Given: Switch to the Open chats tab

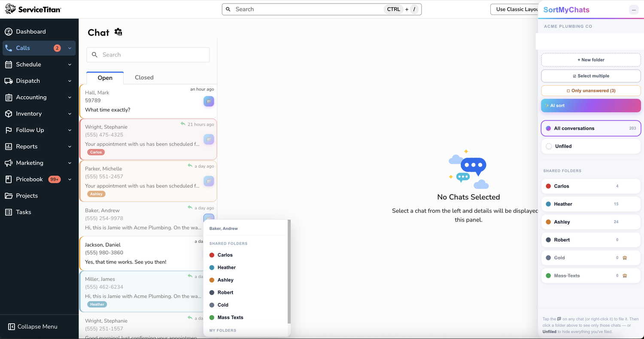Looking at the screenshot, I should [x=105, y=78].
